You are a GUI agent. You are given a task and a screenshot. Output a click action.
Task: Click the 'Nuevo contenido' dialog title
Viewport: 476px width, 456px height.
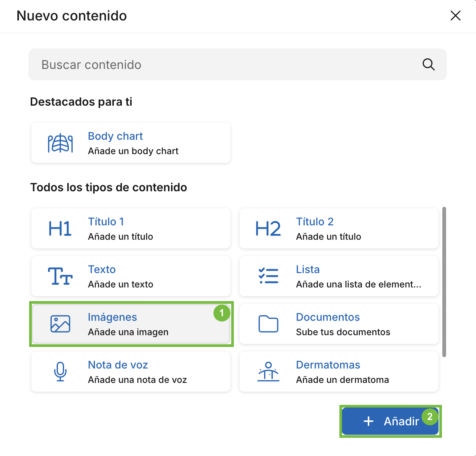(x=72, y=16)
